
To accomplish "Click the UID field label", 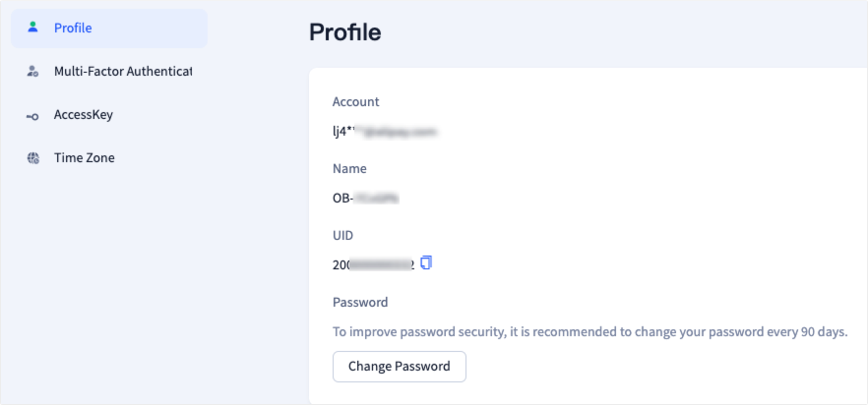I will tap(342, 236).
